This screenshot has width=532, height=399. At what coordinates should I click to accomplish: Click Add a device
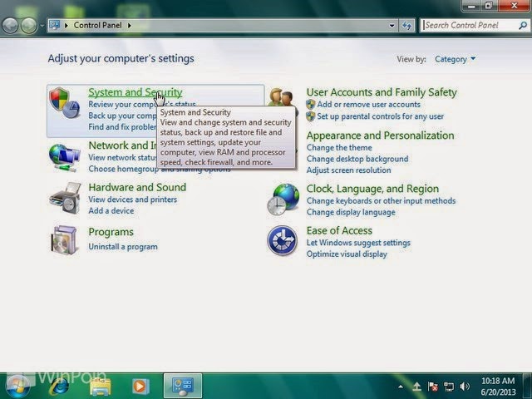111,210
